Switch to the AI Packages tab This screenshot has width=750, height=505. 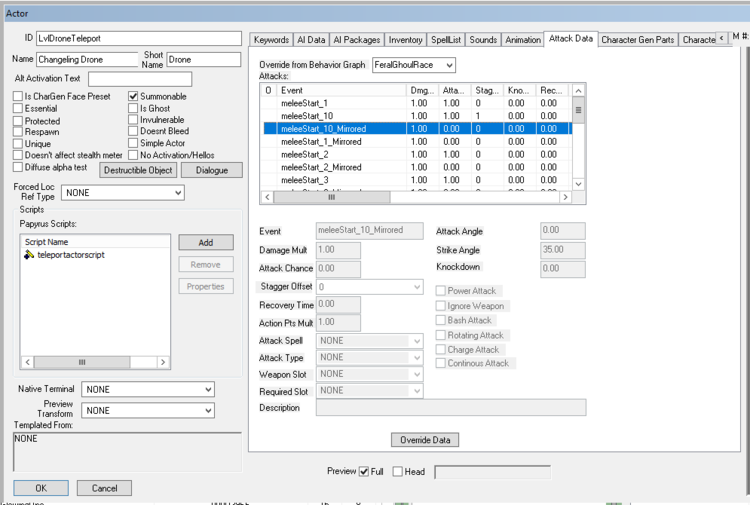click(356, 40)
